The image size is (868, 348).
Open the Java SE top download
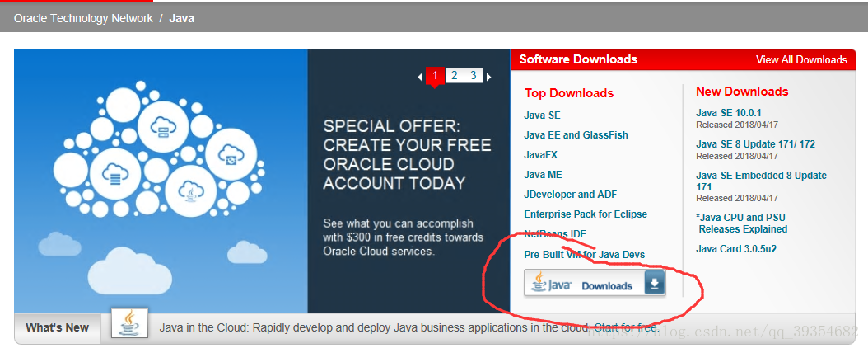(542, 115)
